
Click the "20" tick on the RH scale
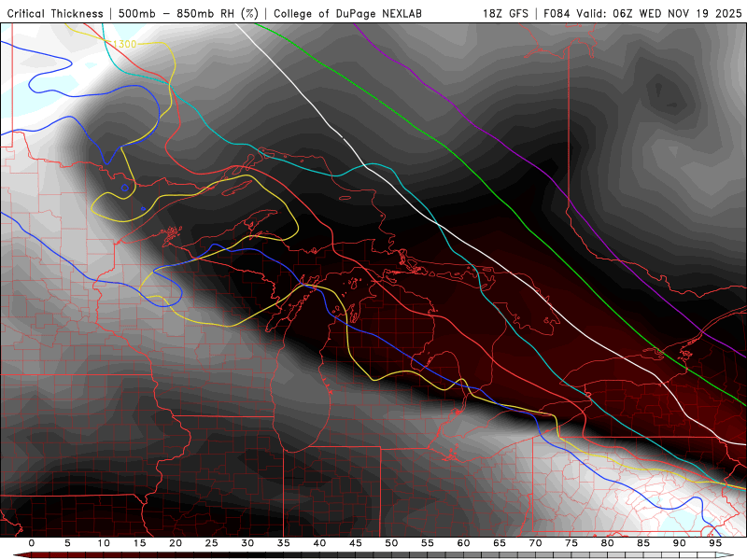(176, 543)
